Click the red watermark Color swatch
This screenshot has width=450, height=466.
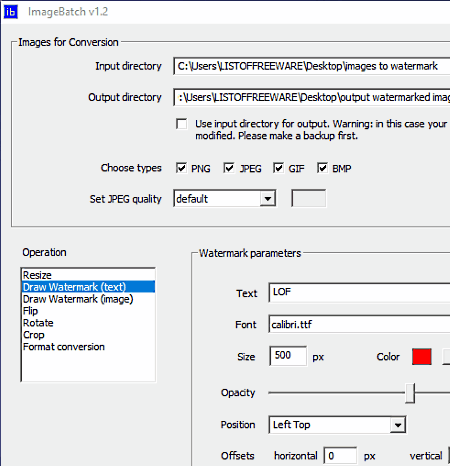pos(422,357)
